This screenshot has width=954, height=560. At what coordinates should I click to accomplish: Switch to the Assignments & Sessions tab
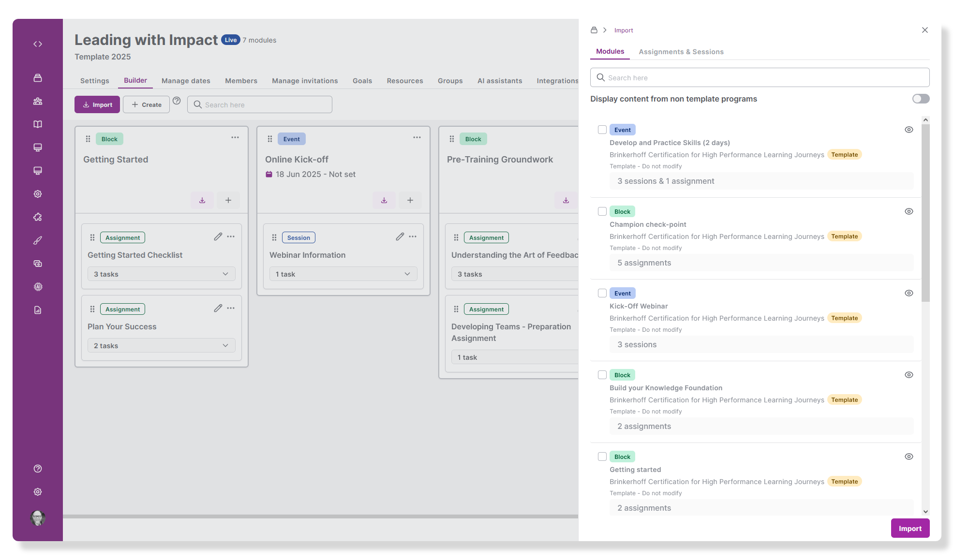click(x=681, y=52)
